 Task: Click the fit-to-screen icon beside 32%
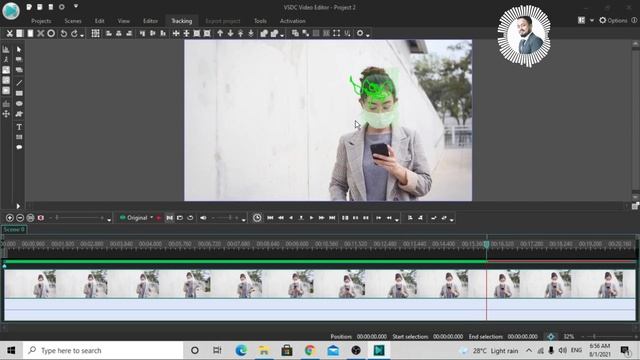(551, 337)
